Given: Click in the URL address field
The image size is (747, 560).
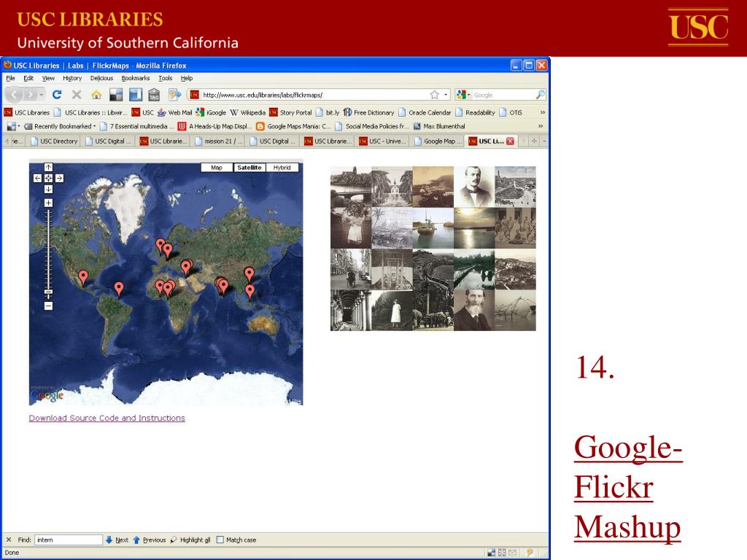Looking at the screenshot, I should [x=314, y=95].
